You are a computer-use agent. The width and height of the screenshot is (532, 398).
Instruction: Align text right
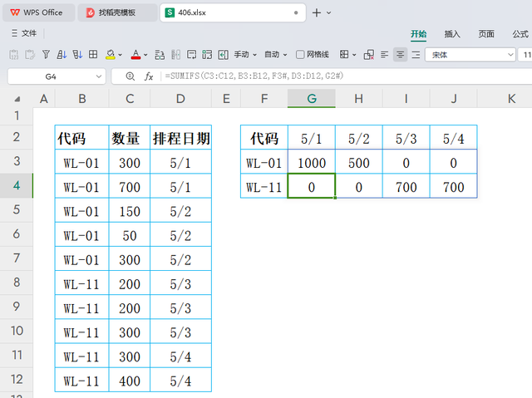click(416, 55)
